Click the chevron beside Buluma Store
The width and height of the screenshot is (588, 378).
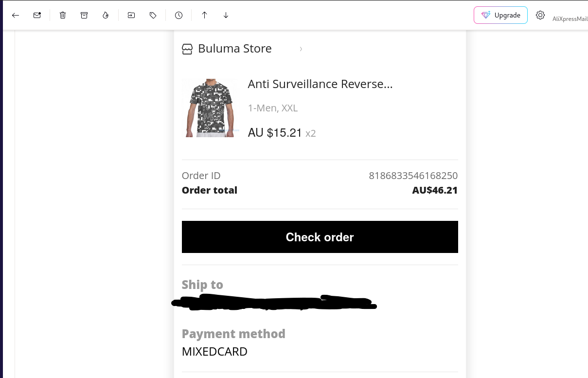[301, 49]
